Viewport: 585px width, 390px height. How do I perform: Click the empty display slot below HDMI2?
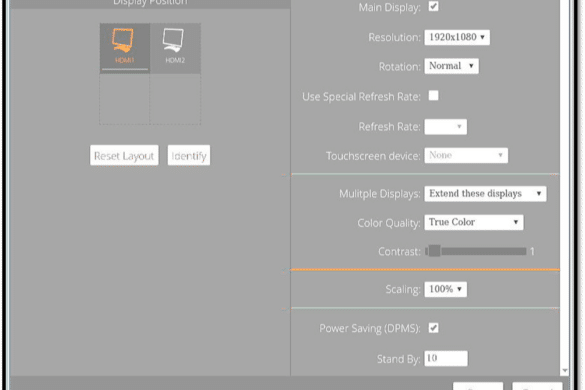coord(175,99)
